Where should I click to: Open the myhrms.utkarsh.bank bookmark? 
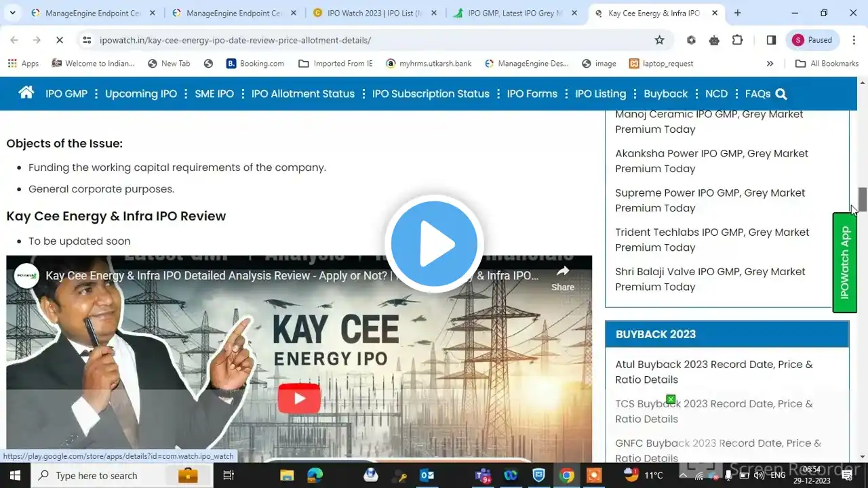click(x=429, y=64)
